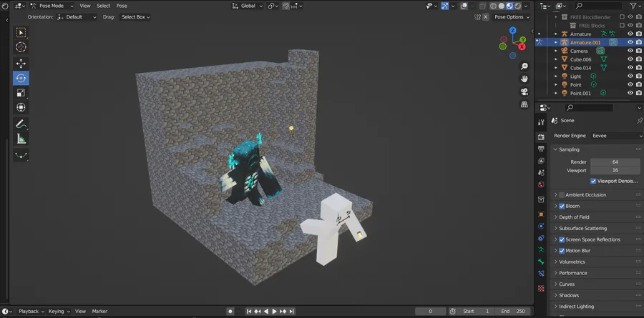Click the Z axis on navigation gizmo

point(512,30)
